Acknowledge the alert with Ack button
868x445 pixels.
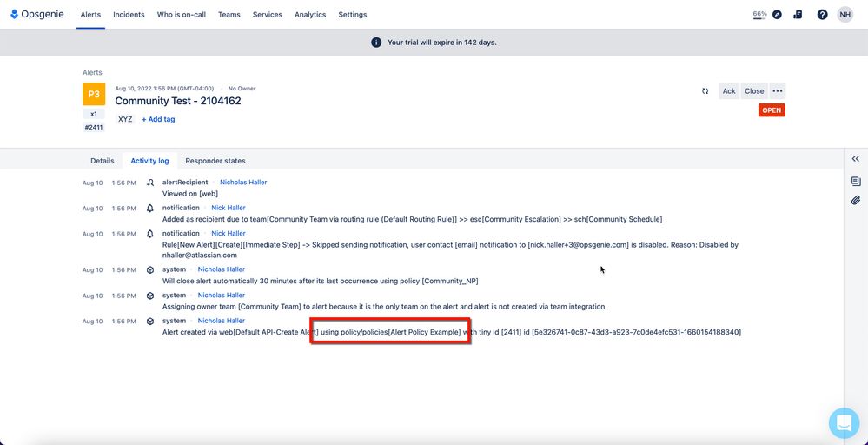[729, 90]
